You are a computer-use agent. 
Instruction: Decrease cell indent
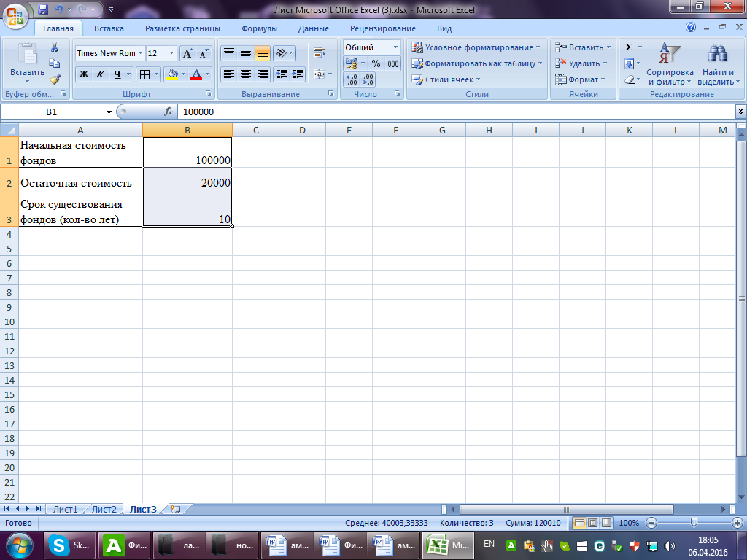pyautogui.click(x=282, y=74)
